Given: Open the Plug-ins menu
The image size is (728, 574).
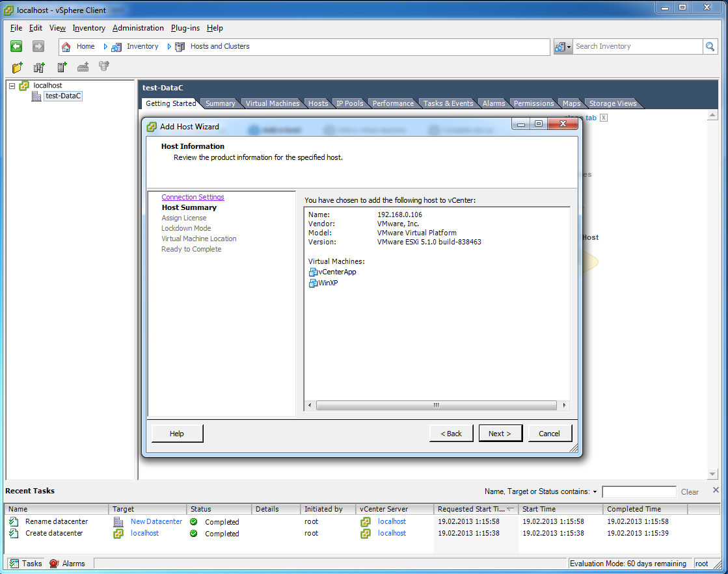Looking at the screenshot, I should (x=185, y=28).
